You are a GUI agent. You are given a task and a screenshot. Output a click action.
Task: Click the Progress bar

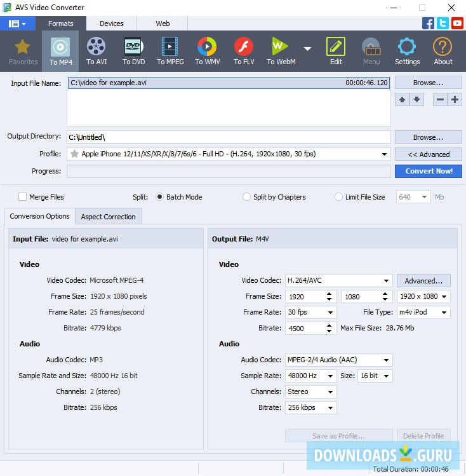[229, 171]
